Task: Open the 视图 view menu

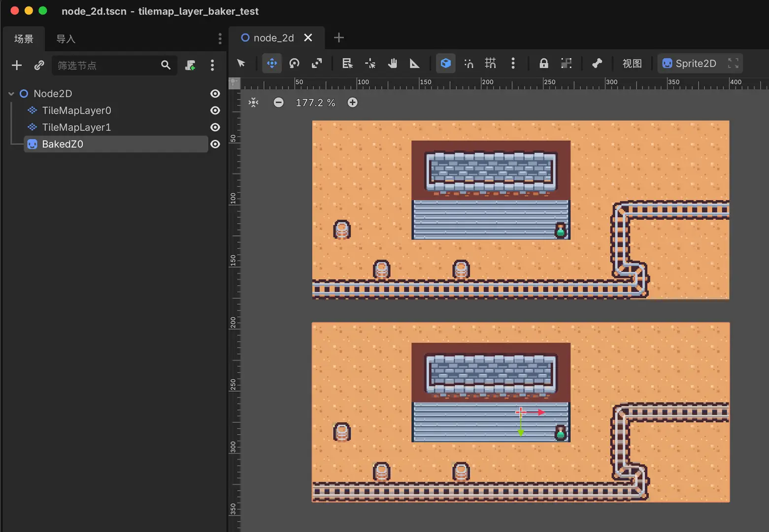Action: tap(632, 64)
